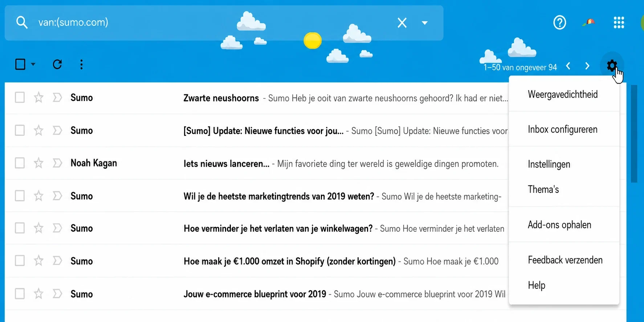The width and height of the screenshot is (644, 322).
Task: Mark [Sumo] Update email as important
Action: 57,130
